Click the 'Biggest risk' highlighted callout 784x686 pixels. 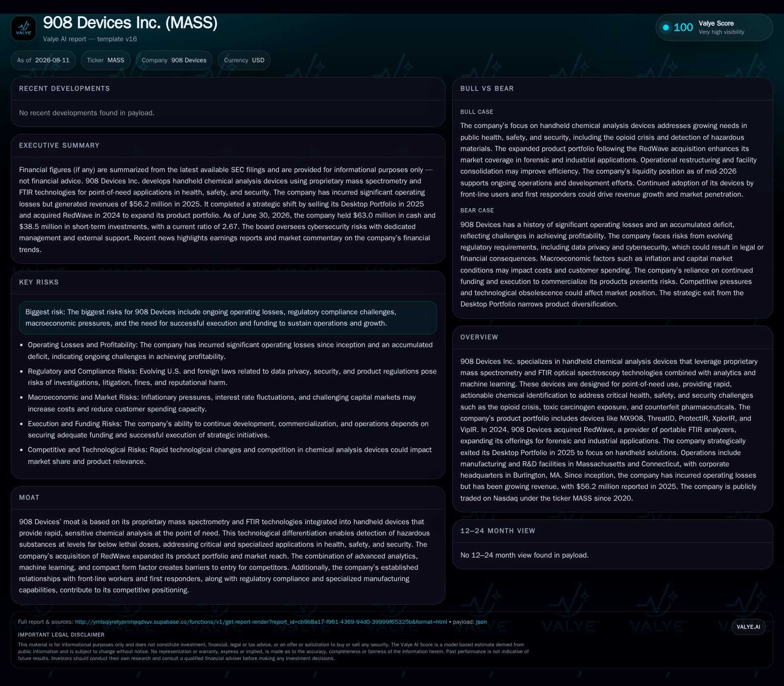click(228, 318)
